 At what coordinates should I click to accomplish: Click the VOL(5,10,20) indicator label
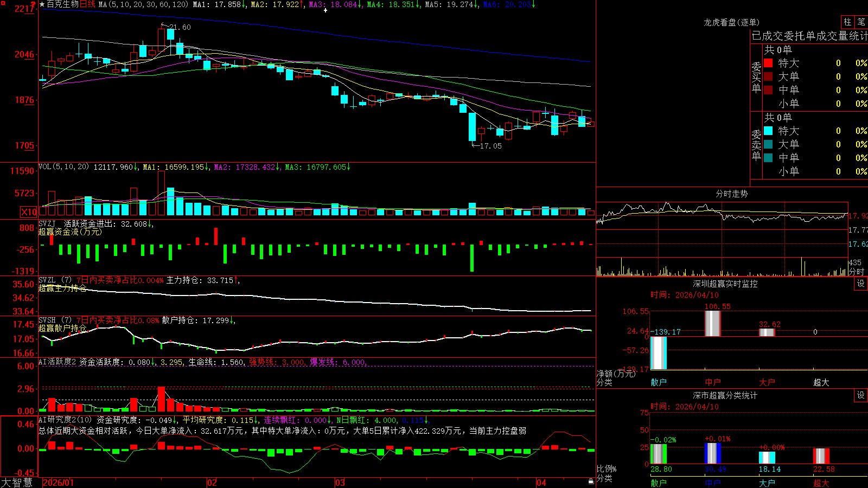coord(63,167)
